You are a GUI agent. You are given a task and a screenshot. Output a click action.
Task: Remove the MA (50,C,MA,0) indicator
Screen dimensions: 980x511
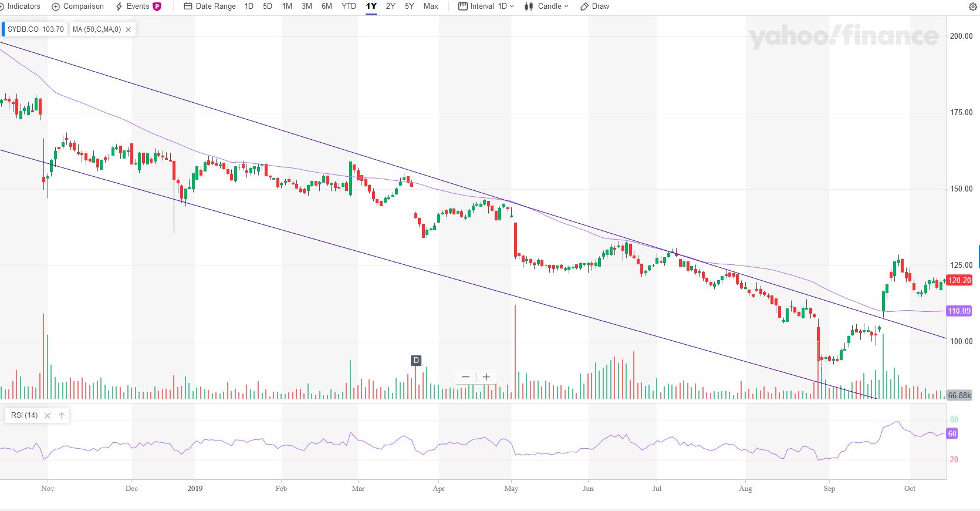click(x=128, y=29)
